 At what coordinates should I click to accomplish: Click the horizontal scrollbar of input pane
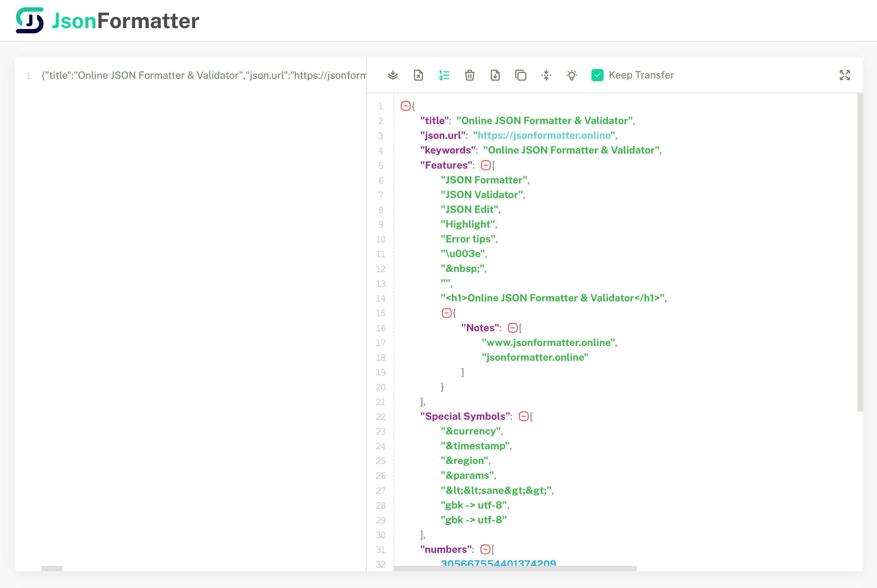pos(52,569)
